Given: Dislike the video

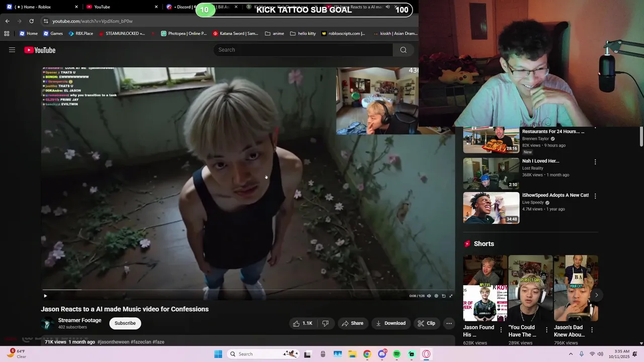Looking at the screenshot, I should pyautogui.click(x=326, y=323).
